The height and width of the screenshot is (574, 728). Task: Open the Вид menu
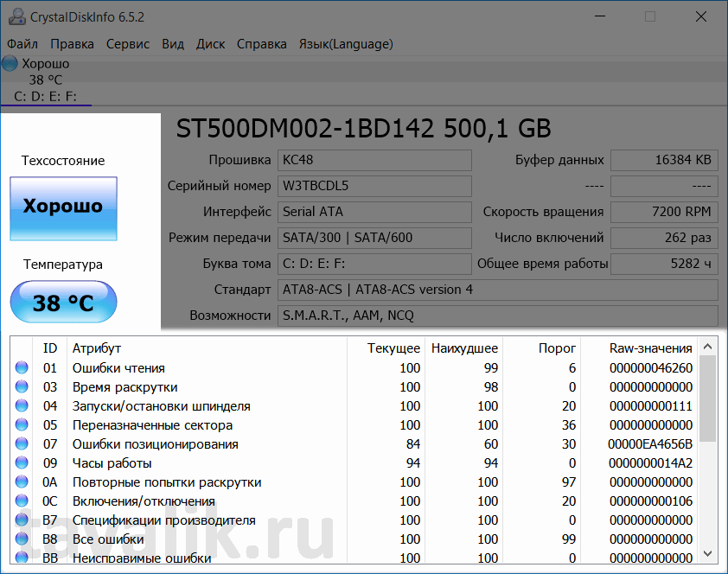point(173,44)
